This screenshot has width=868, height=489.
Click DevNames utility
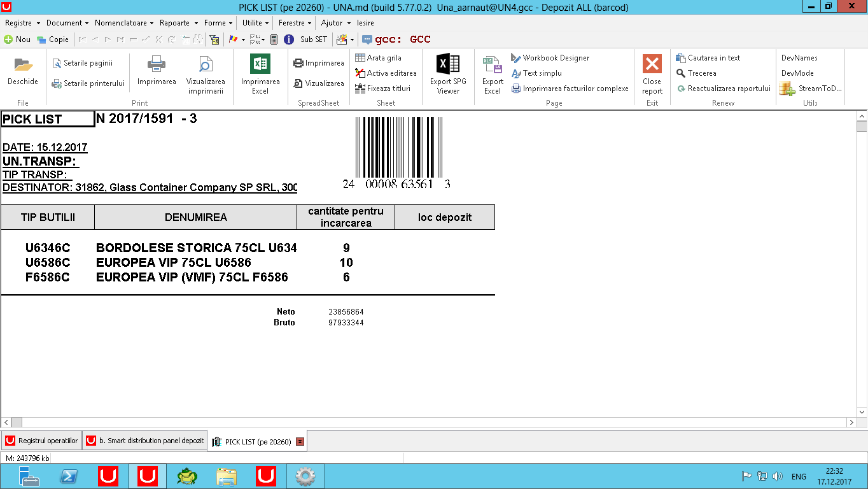click(799, 58)
